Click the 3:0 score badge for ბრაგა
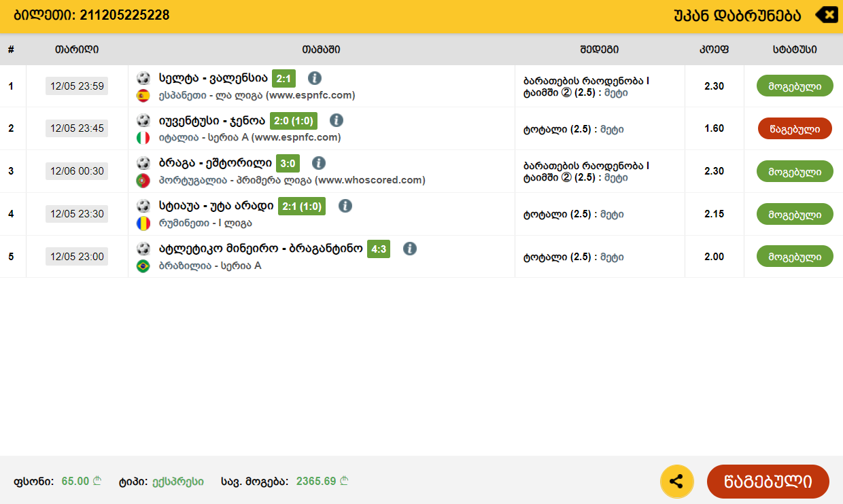Screen dimensions: 843x504 click(x=288, y=164)
